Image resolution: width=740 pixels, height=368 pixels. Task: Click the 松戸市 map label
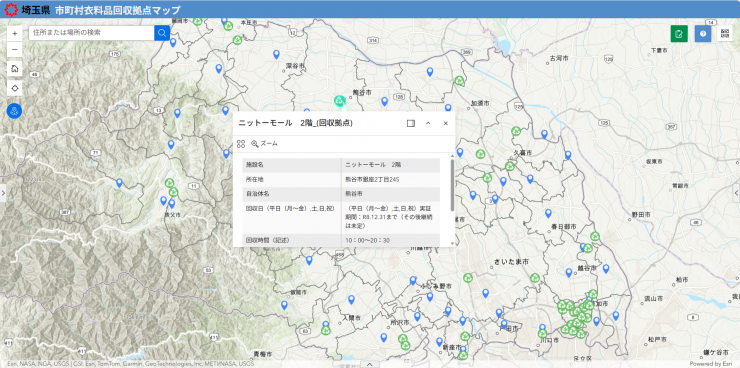(x=657, y=339)
